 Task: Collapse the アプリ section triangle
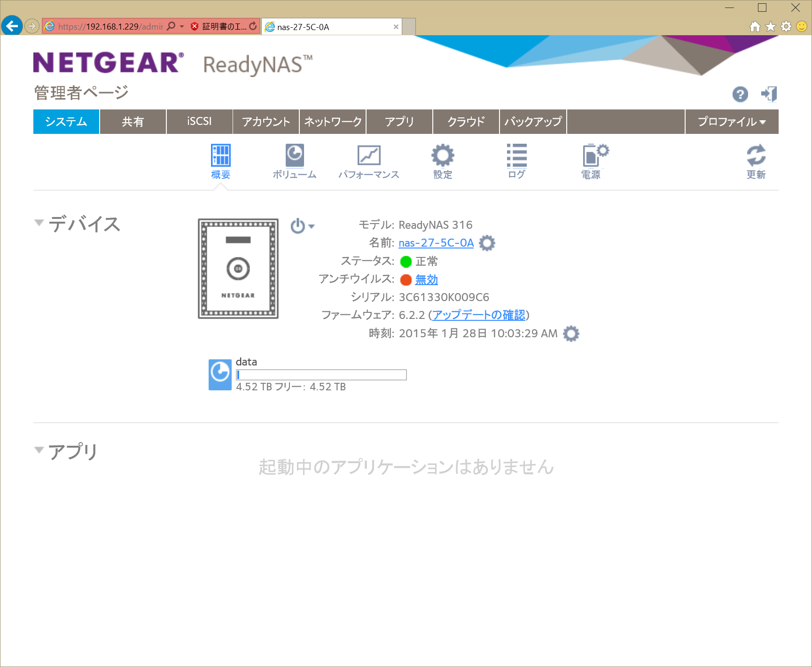[x=39, y=450]
